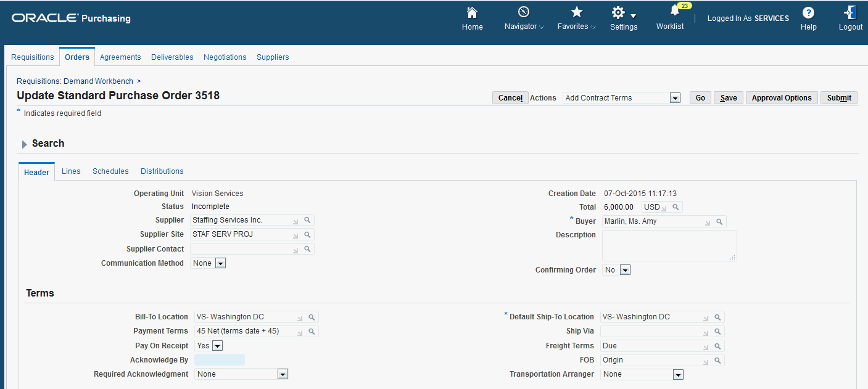This screenshot has height=389, width=868.
Task: Click search icon next to Payment Terms
Action: tap(312, 332)
